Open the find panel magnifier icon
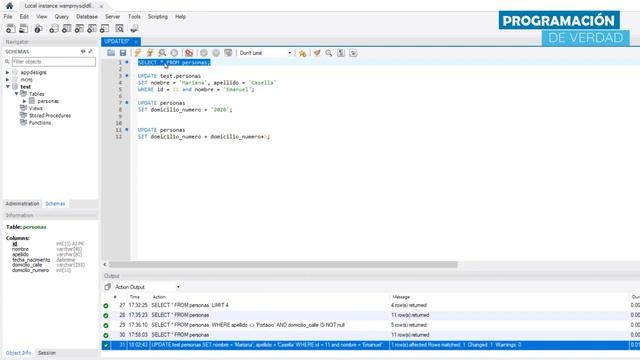The image size is (640, 360). point(329,53)
